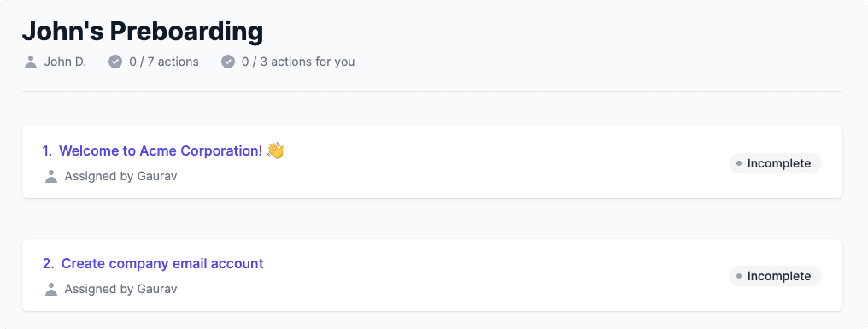
Task: Click the 0 / 3 actions for you counter
Action: [298, 62]
